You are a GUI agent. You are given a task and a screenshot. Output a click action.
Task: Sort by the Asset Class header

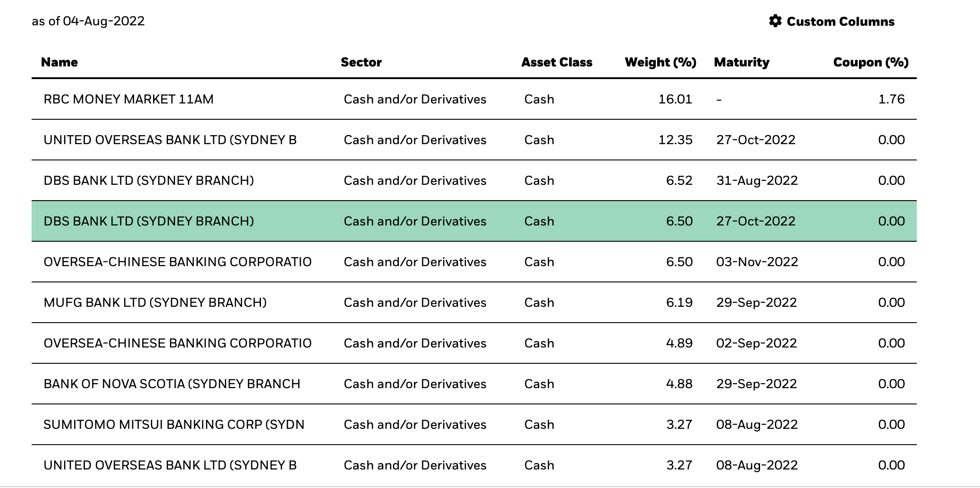[557, 62]
